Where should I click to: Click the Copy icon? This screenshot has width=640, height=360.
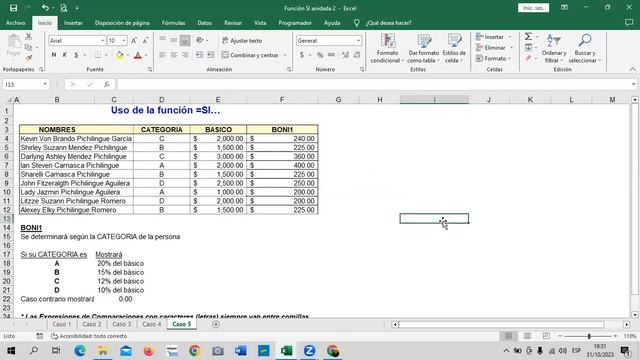pyautogui.click(x=29, y=48)
